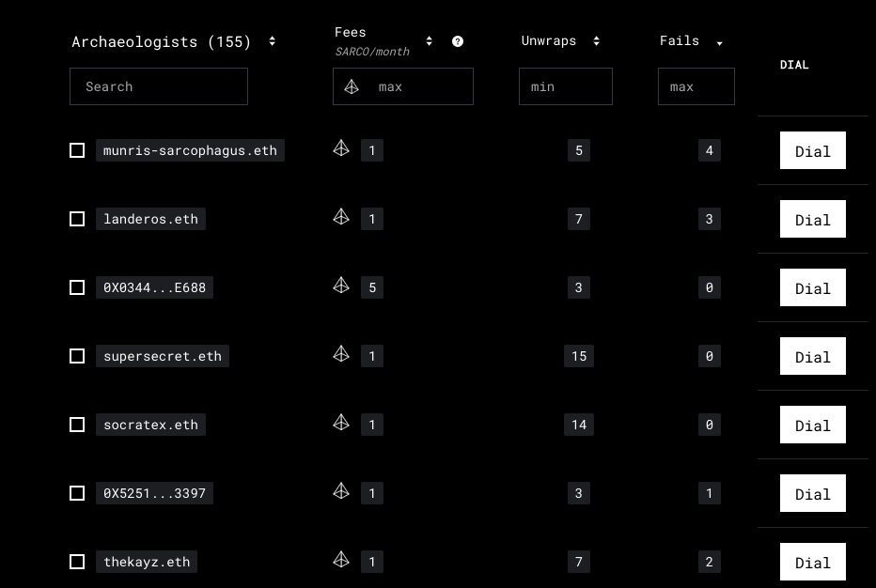Screen dimensions: 876x588
Task: Click the Ethereum fee icon on thekayz.eth row
Action: [x=341, y=560]
